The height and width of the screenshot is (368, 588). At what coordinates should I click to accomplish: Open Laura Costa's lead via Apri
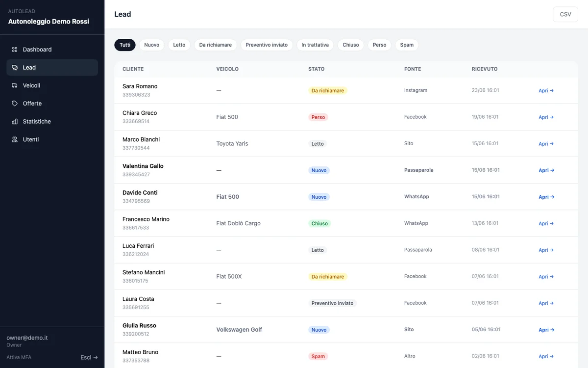pyautogui.click(x=546, y=303)
